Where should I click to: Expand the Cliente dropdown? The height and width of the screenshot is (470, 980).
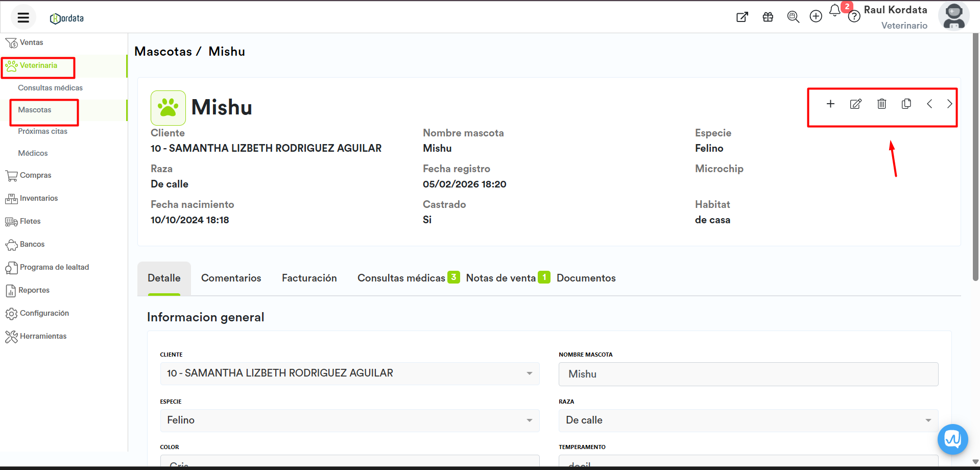529,373
